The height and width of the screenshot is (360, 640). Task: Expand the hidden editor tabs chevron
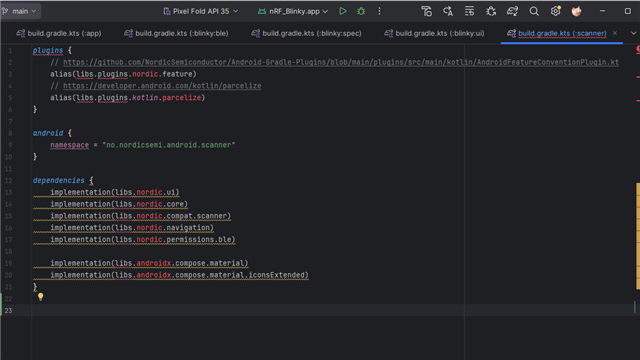click(633, 33)
